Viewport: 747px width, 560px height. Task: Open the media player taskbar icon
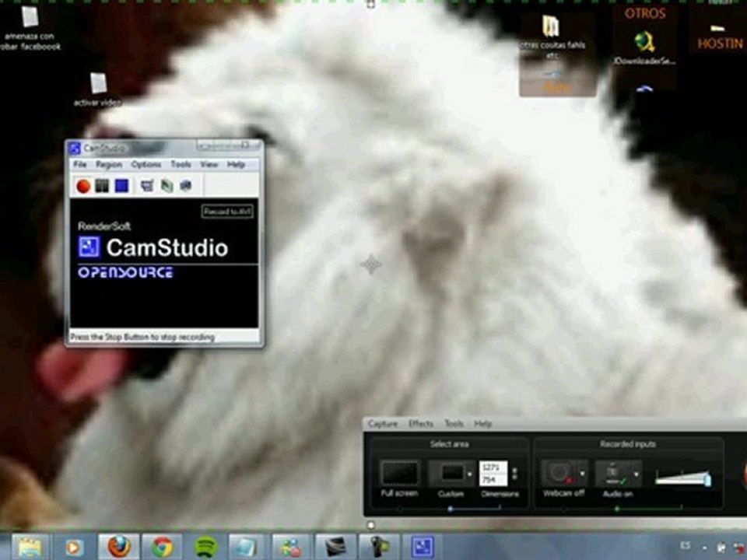pos(74,547)
